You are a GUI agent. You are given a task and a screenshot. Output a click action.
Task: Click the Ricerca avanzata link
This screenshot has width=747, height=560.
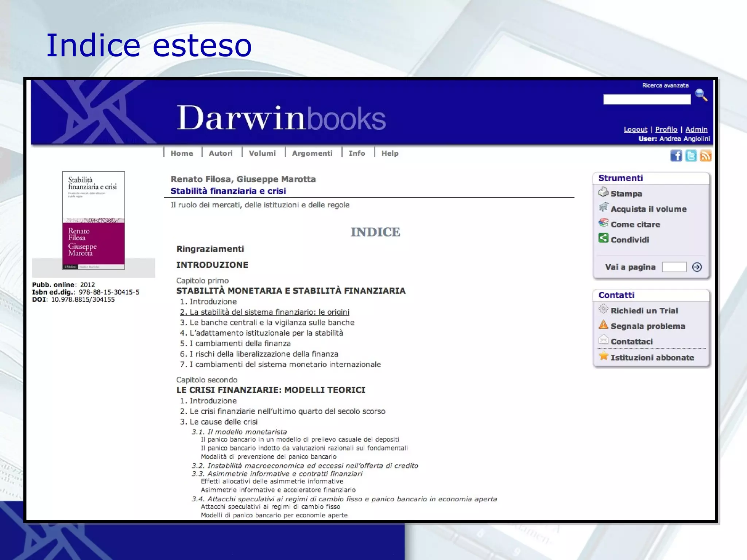pos(665,85)
